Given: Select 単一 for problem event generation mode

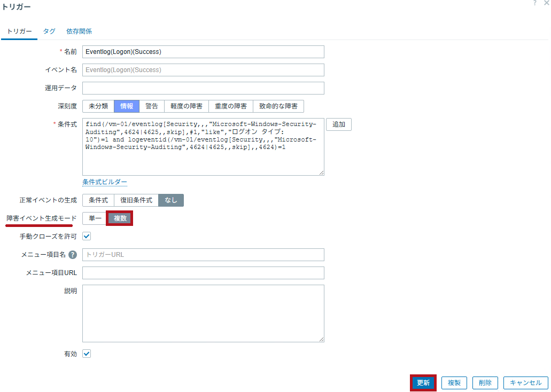Looking at the screenshot, I should 95,218.
